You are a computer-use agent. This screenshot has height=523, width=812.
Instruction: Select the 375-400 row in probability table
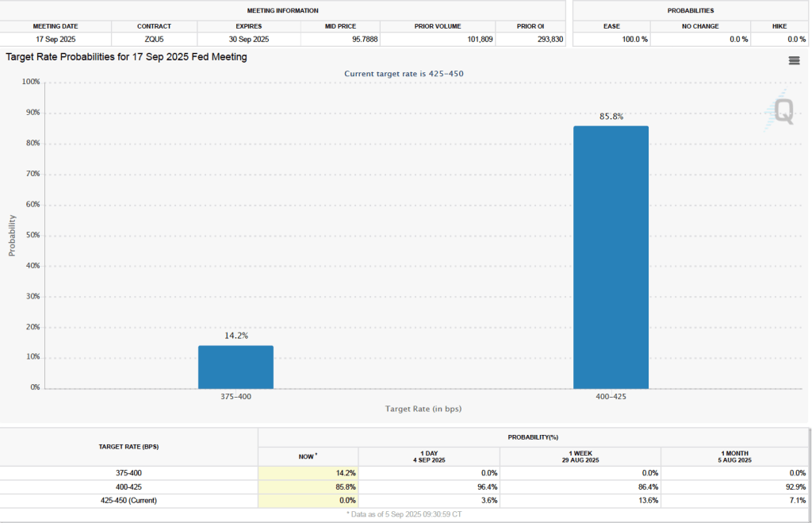point(128,473)
